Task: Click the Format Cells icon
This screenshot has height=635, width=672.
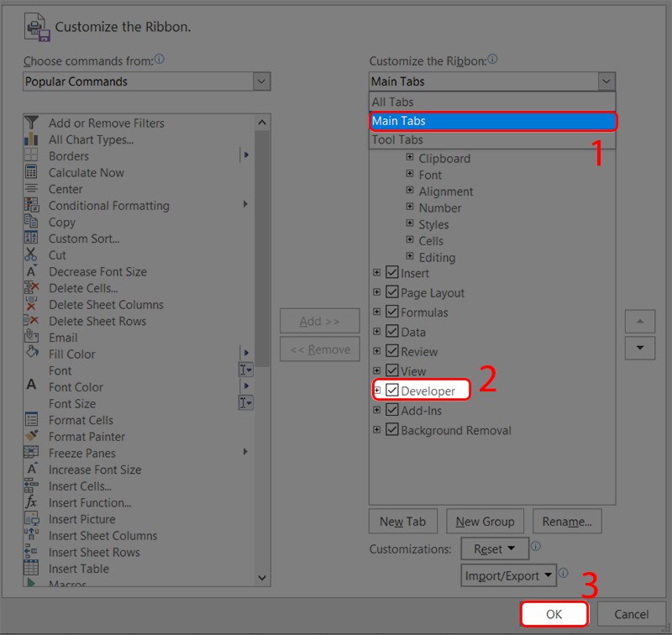Action: pyautogui.click(x=31, y=419)
